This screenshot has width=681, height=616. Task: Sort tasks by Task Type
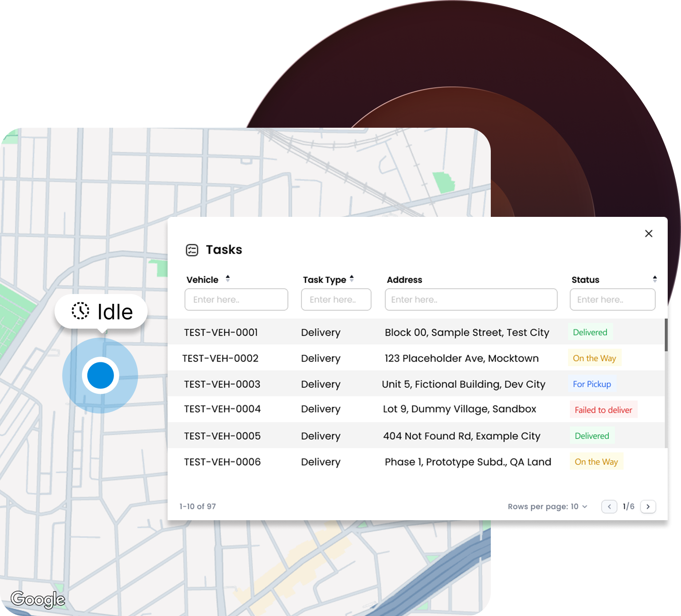tap(352, 279)
